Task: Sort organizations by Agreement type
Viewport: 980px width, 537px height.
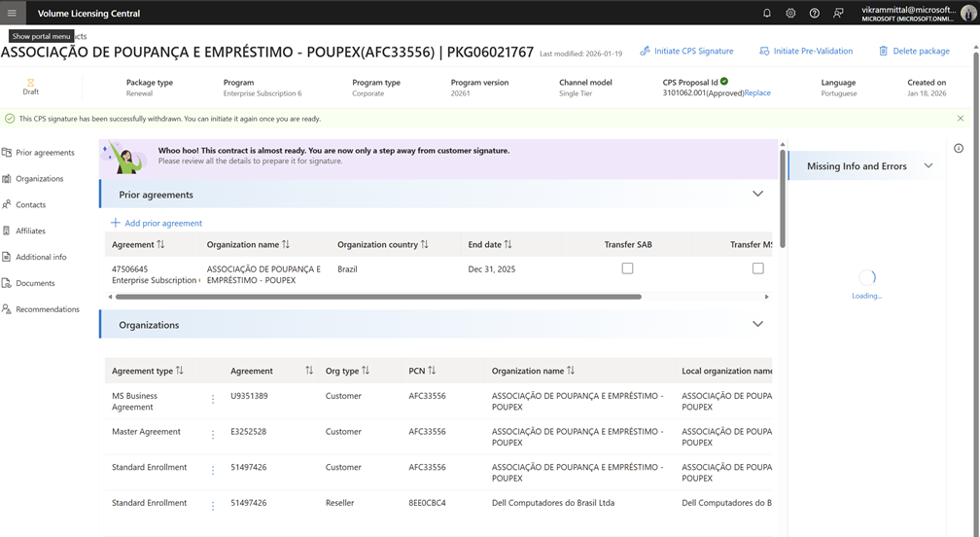Action: click(179, 371)
